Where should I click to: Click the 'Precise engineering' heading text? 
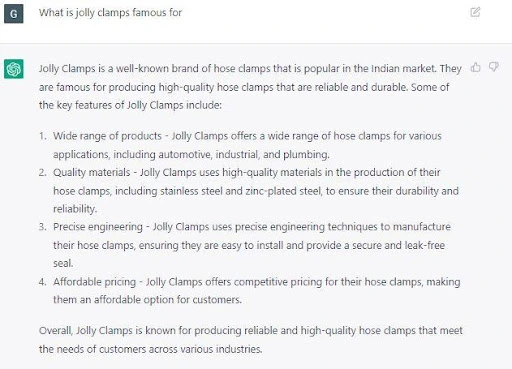(98, 227)
